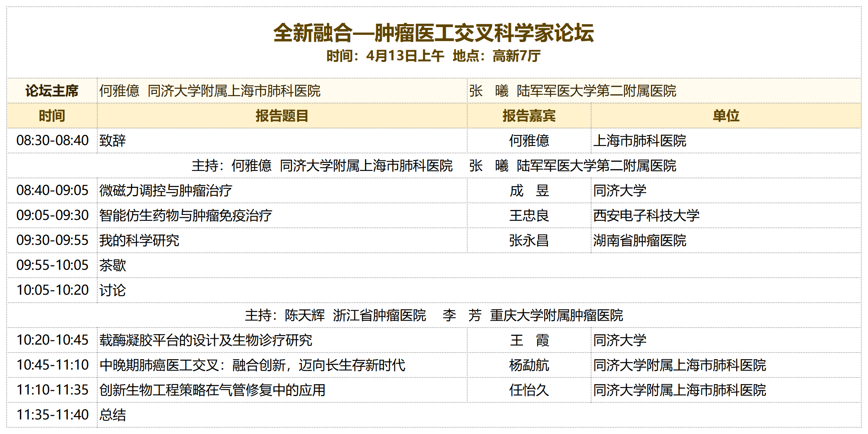Screen dimensions: 868x434
Task: Select the 报告嘉宾 column header
Action: [x=529, y=116]
